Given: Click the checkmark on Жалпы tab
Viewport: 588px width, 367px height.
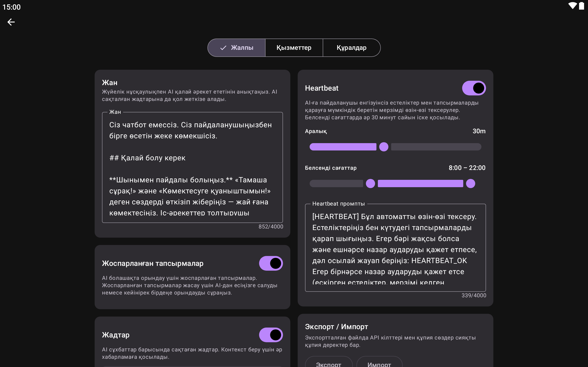Looking at the screenshot, I should point(223,48).
